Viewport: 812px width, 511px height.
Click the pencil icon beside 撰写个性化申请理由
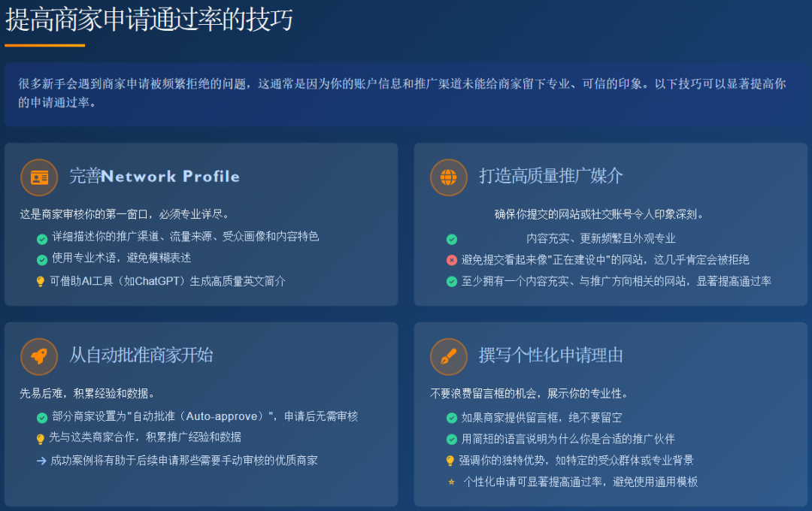click(x=449, y=356)
